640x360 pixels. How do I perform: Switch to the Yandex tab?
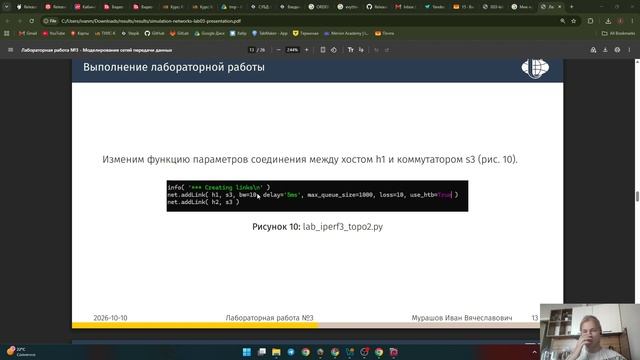coord(436,7)
